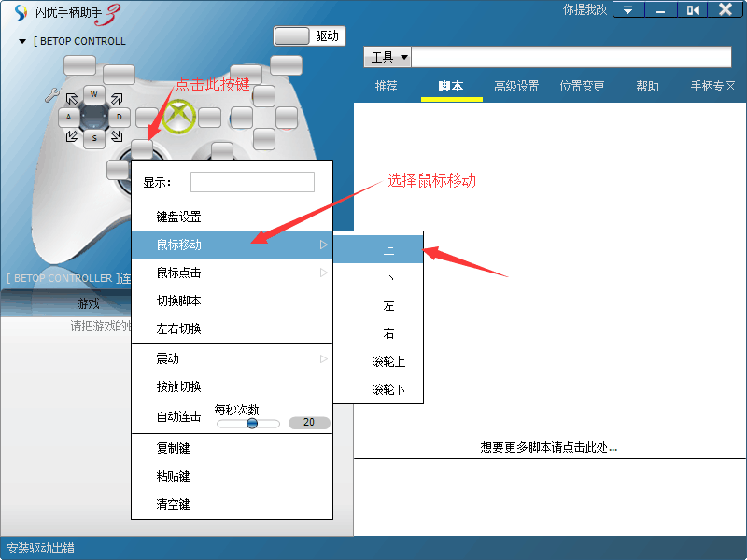Screen dimensions: 747x560
Task: Choose 复制键 from the menu
Action: [x=232, y=448]
